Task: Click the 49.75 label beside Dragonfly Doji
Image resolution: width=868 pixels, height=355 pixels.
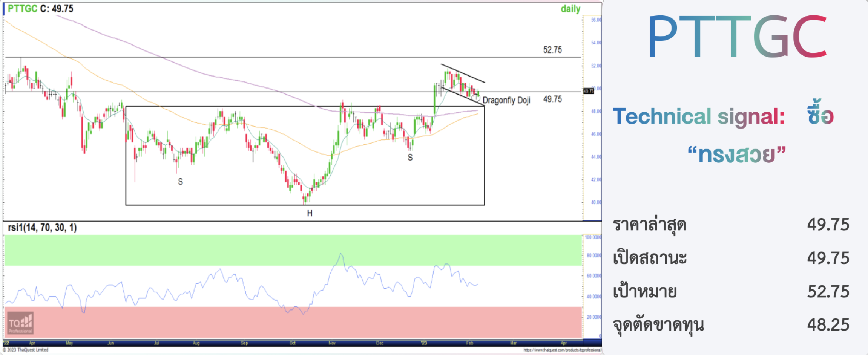Action: 552,99
